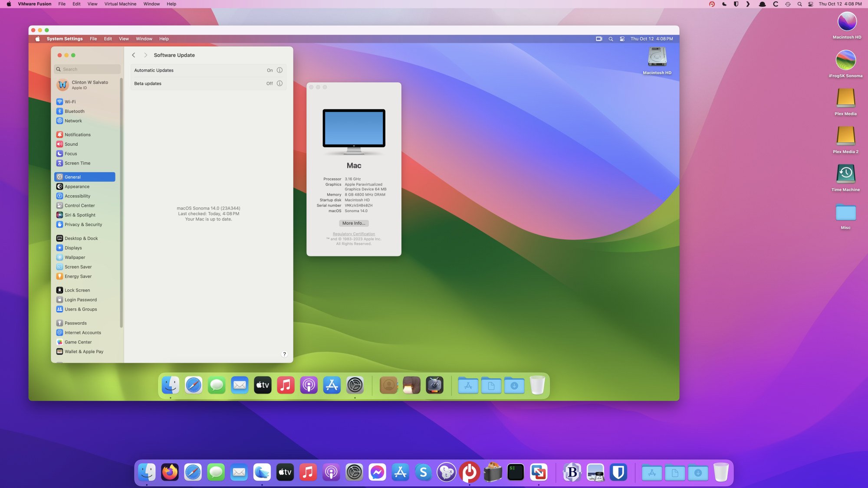Open Sound settings pane
This screenshot has height=488, width=868.
(x=85, y=144)
